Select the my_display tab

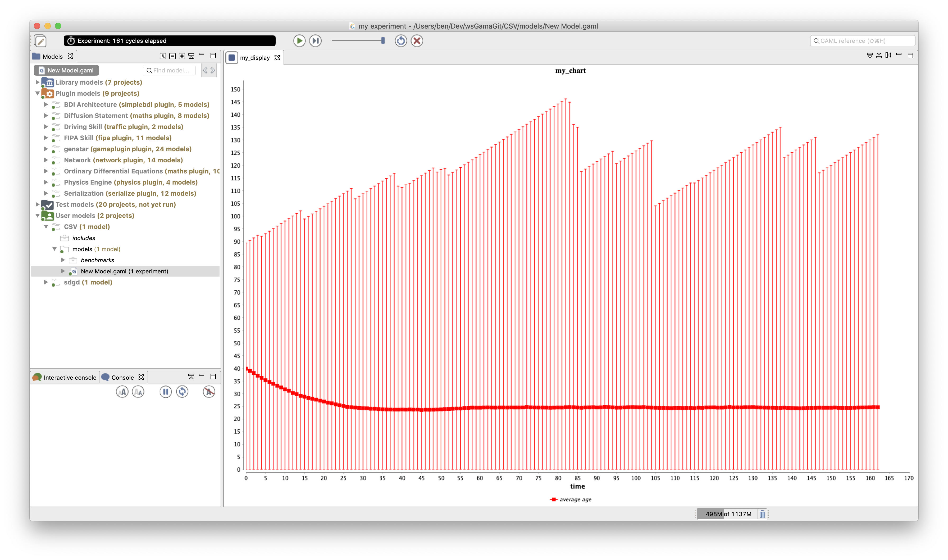tap(255, 58)
